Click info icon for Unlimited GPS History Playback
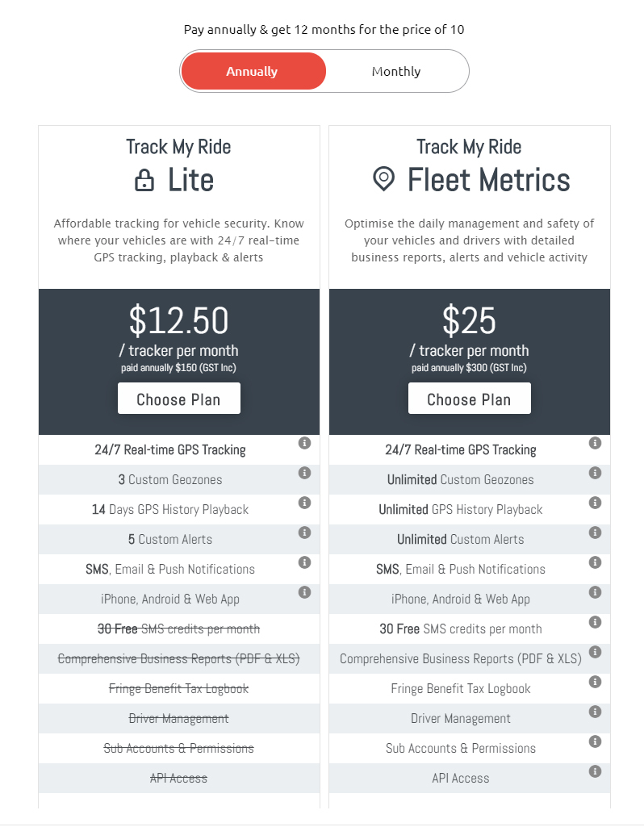 click(595, 503)
